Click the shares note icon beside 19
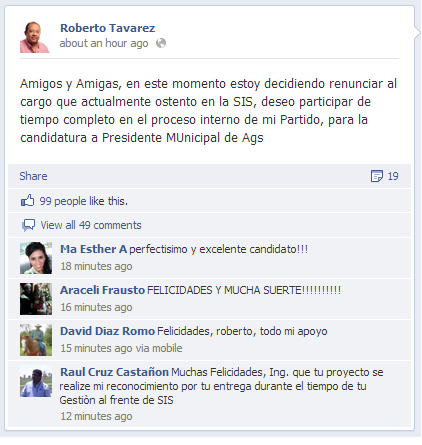 point(377,176)
